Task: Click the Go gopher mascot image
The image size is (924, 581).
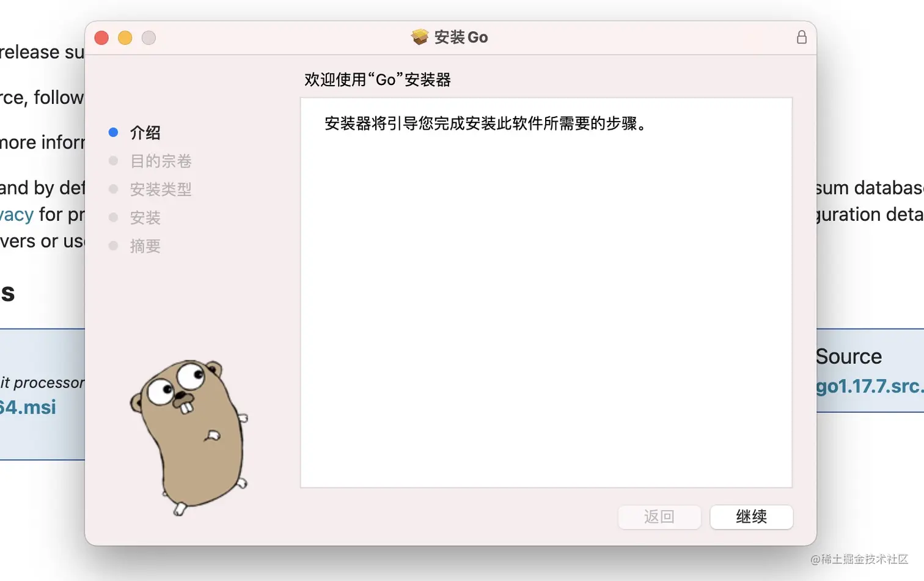Action: [189, 437]
